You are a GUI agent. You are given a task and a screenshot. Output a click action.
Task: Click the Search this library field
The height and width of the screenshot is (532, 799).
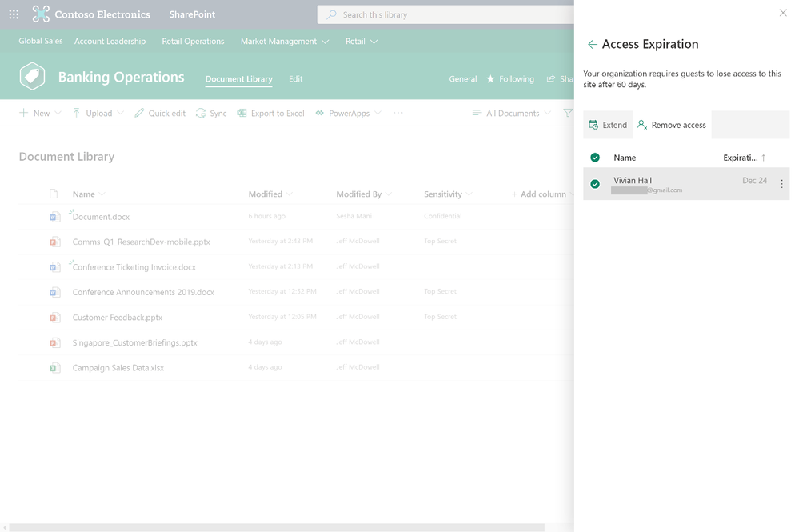[x=445, y=14]
